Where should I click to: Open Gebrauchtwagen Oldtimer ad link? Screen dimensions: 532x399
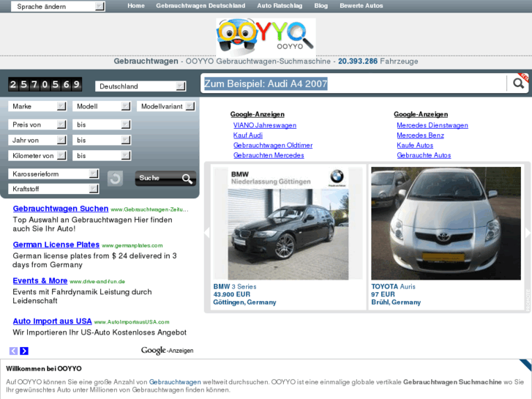[x=273, y=146]
